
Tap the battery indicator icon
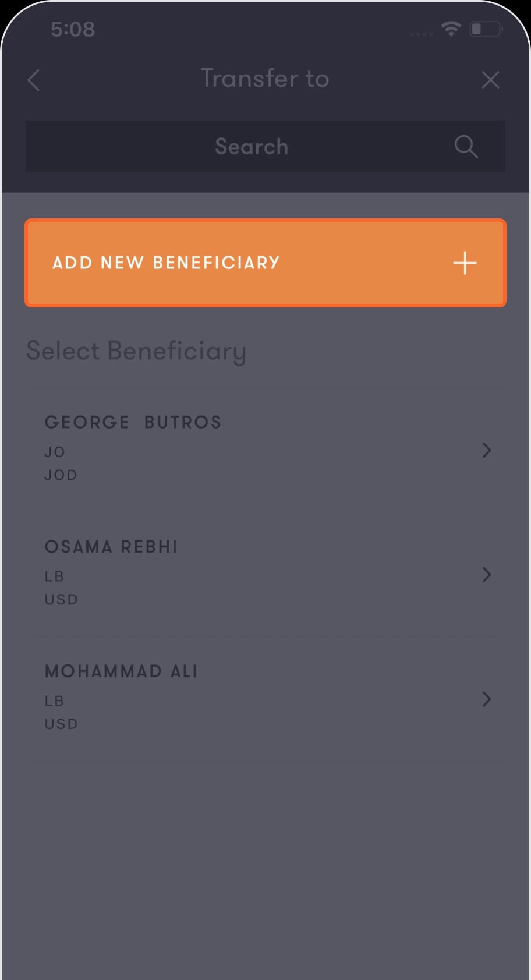click(486, 29)
